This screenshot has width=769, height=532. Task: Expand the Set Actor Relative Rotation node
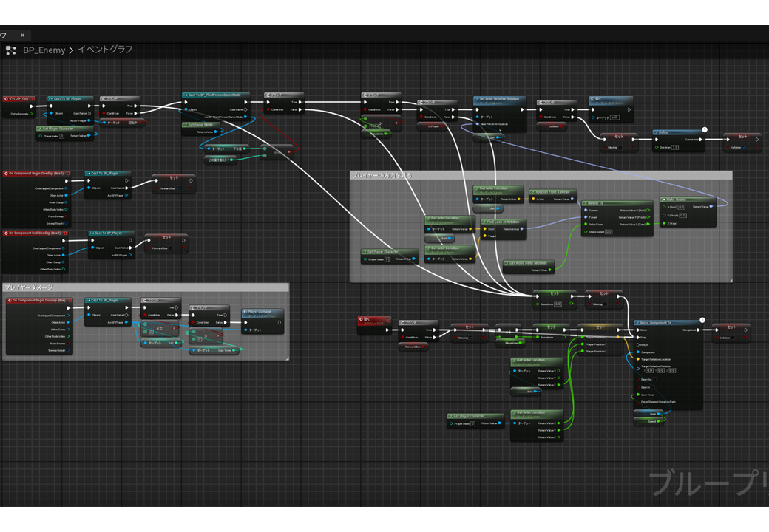point(500,130)
